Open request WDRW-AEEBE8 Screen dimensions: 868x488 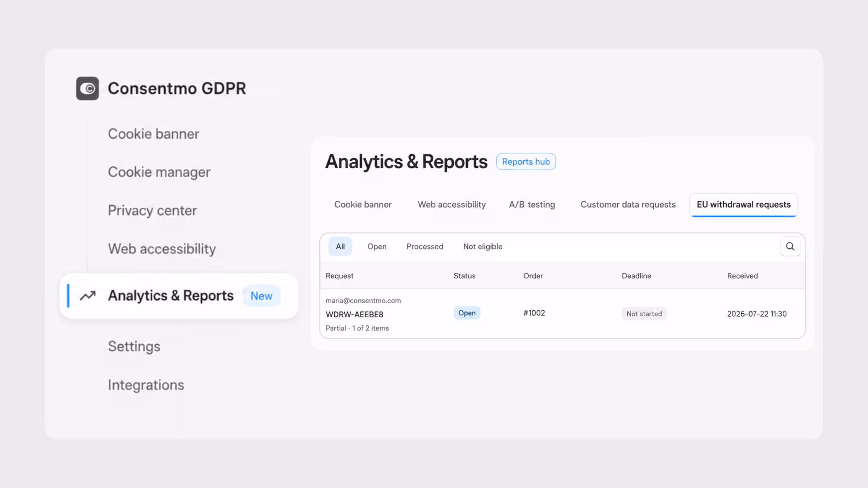[354, 314]
